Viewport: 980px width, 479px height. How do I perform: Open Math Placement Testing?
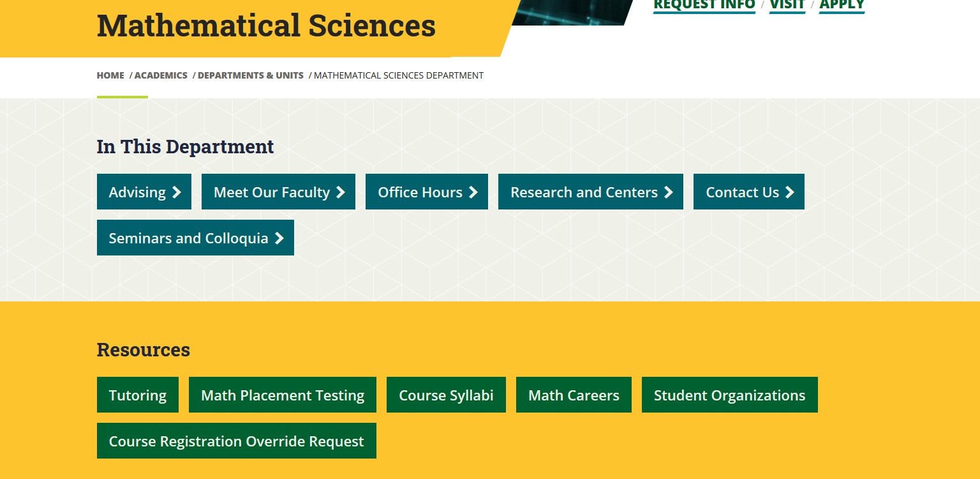(283, 395)
